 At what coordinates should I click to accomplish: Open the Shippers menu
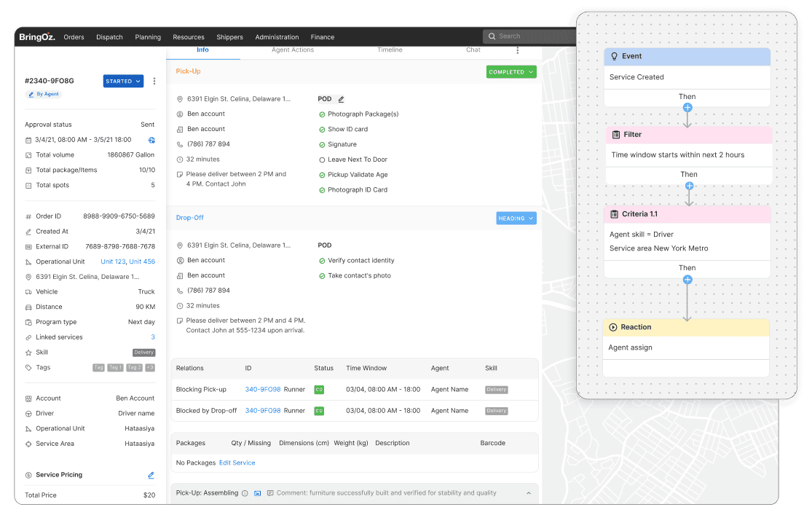[229, 37]
